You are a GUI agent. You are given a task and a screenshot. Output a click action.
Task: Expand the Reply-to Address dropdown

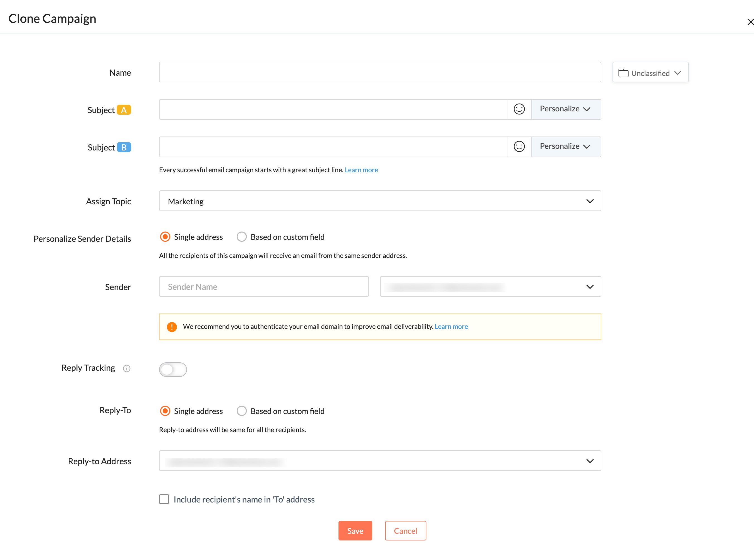click(380, 461)
